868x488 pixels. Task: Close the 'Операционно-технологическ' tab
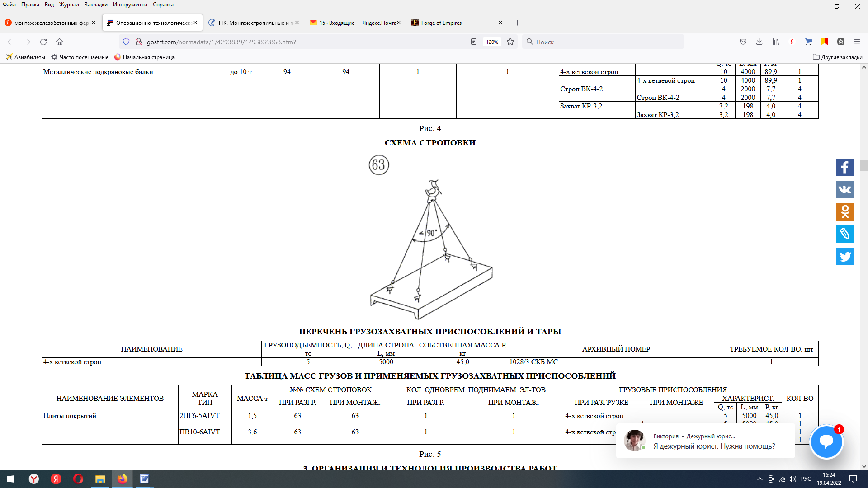click(x=195, y=23)
